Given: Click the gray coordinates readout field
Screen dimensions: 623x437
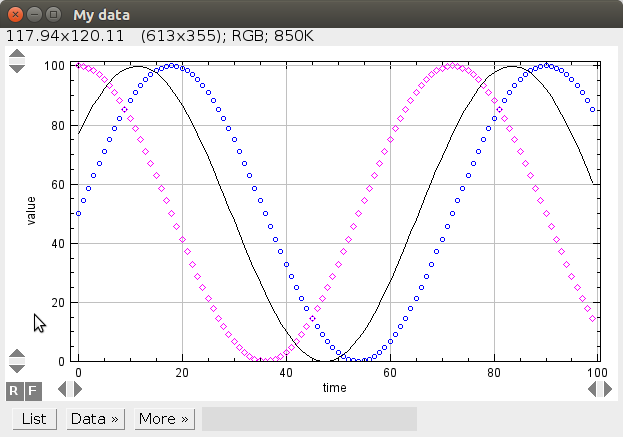Looking at the screenshot, I should [x=309, y=419].
